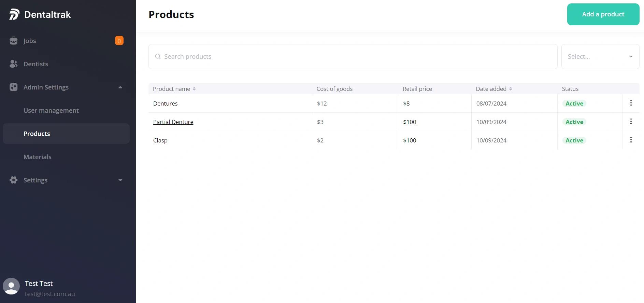Click Add a product button
The height and width of the screenshot is (303, 644).
[x=603, y=14]
